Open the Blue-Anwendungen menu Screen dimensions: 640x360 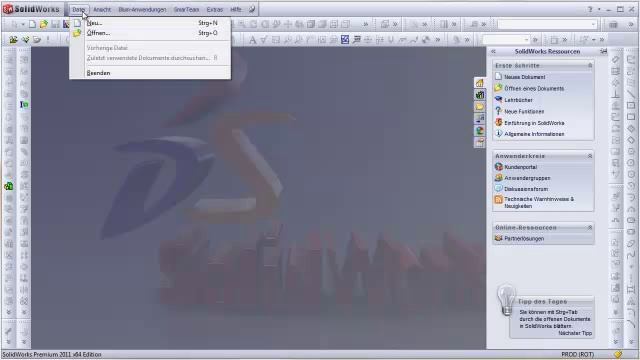[x=142, y=9]
